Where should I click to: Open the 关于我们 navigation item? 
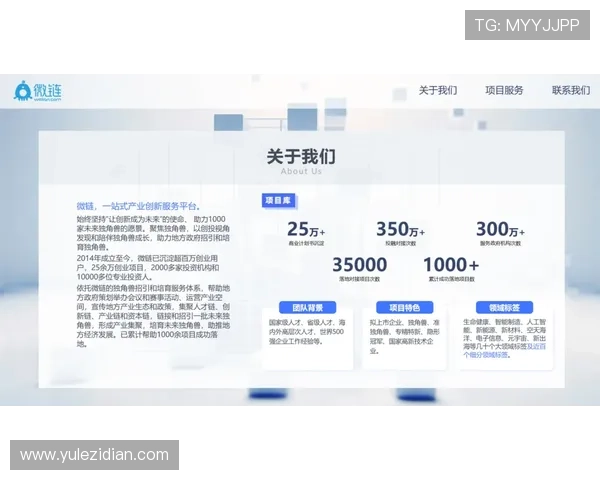[438, 90]
